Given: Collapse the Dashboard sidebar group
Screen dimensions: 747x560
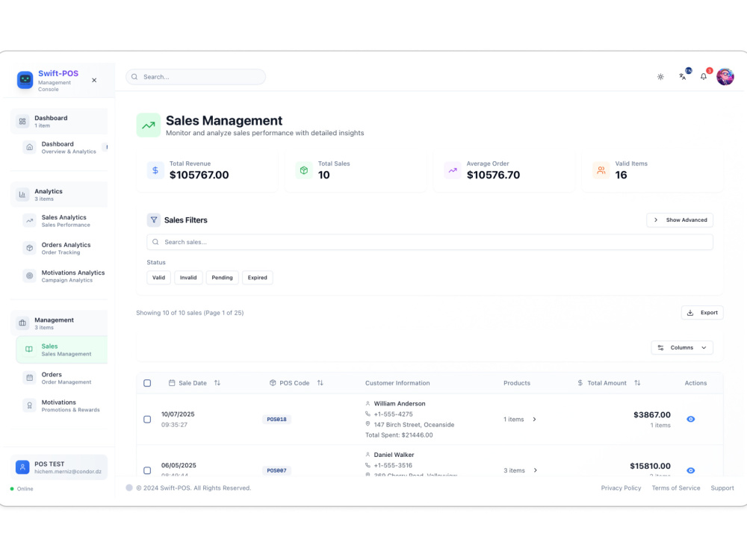Looking at the screenshot, I should [x=59, y=122].
